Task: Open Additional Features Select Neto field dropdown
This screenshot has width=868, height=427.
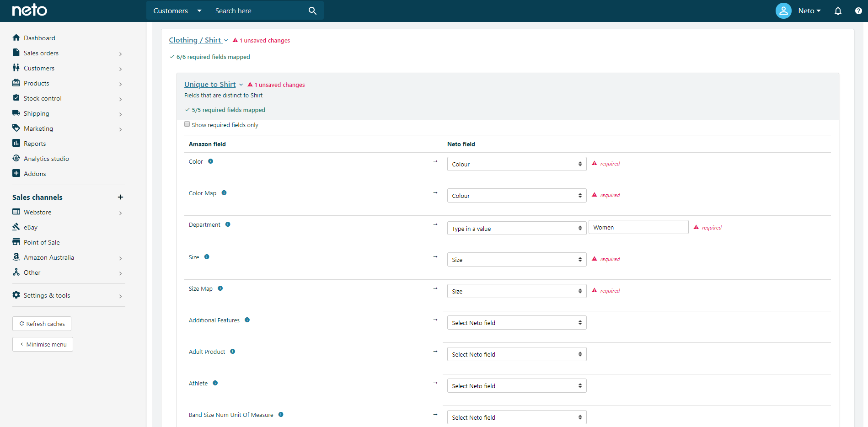Action: pyautogui.click(x=517, y=323)
